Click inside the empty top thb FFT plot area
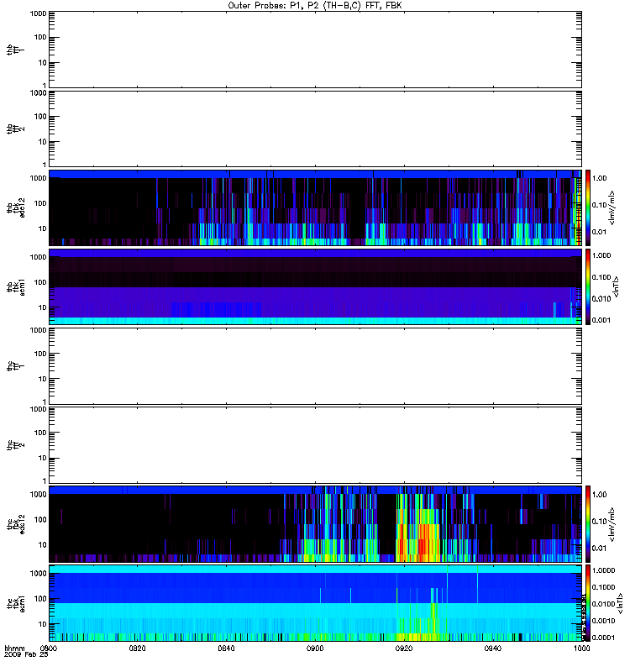Viewport: 630px width, 672px height. coord(315,50)
